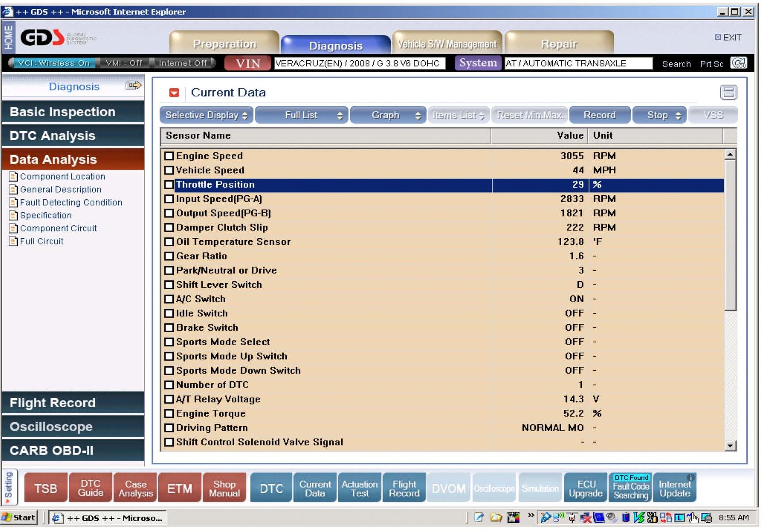Image resolution: width=769 pixels, height=532 pixels.
Task: Click the red collapse icon beside Current Data
Action: click(174, 93)
